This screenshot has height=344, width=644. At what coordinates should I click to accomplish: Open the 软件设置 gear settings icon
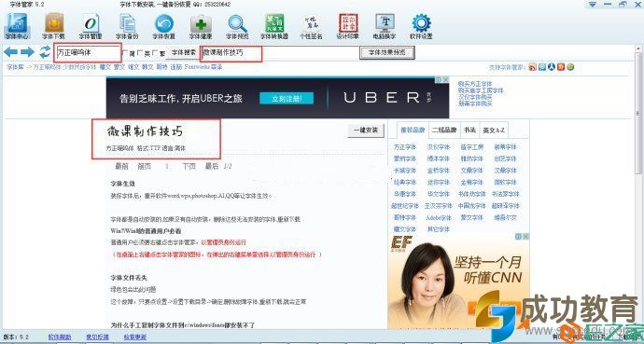click(x=421, y=26)
